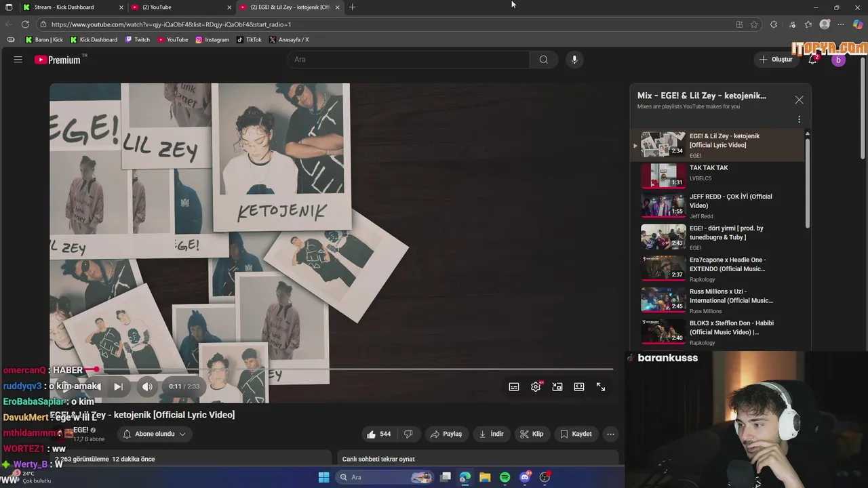Image resolution: width=868 pixels, height=488 pixels.
Task: Close the ketojenik YouTube tab
Action: click(337, 7)
